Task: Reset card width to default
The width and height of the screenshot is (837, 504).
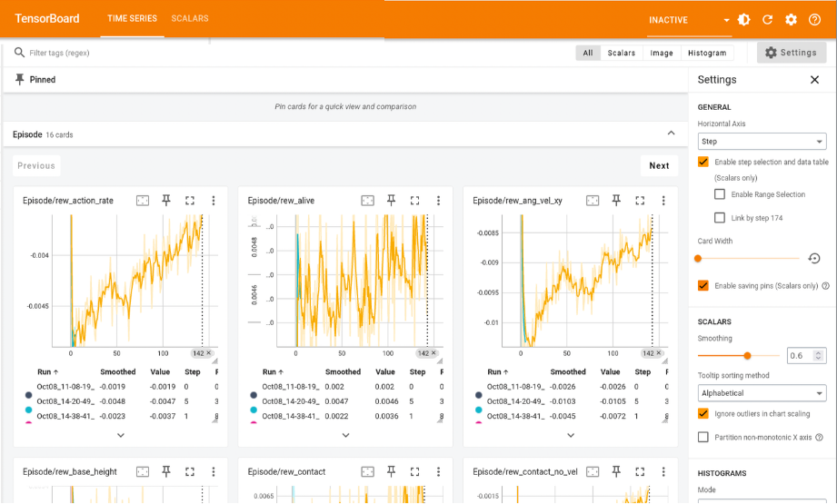Action: [814, 259]
